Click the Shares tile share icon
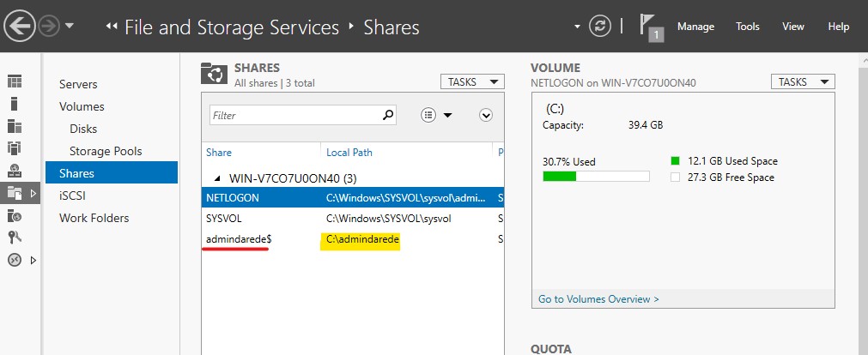The image size is (868, 355). click(x=215, y=73)
